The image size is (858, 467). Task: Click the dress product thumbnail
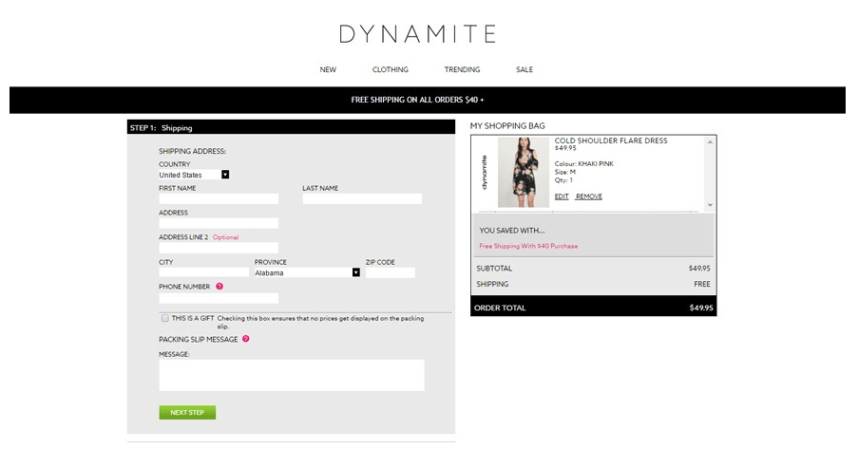click(523, 172)
